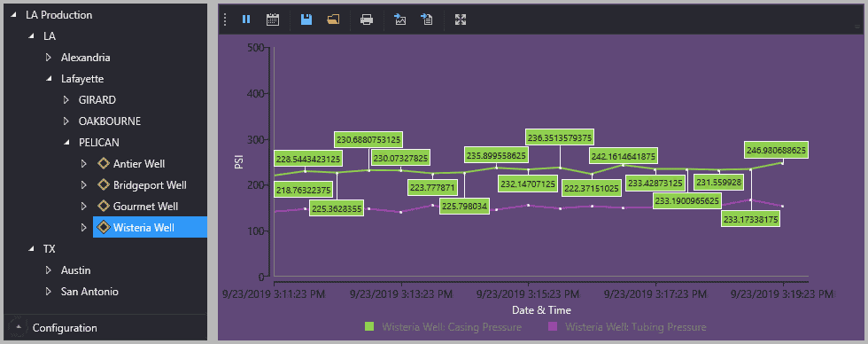Screen dimensions: 868x344
Task: Toggle the purple Tubing Pressure legend swatch
Action: [x=553, y=327]
